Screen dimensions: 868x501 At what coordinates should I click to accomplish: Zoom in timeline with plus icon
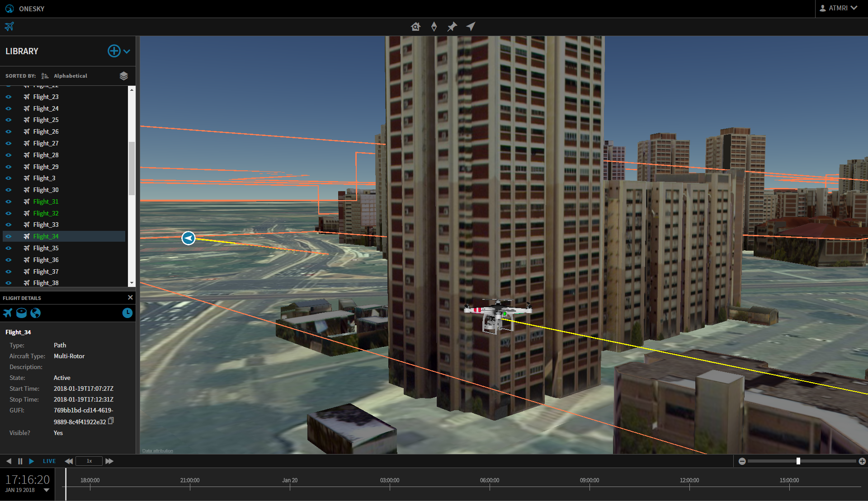(x=862, y=461)
